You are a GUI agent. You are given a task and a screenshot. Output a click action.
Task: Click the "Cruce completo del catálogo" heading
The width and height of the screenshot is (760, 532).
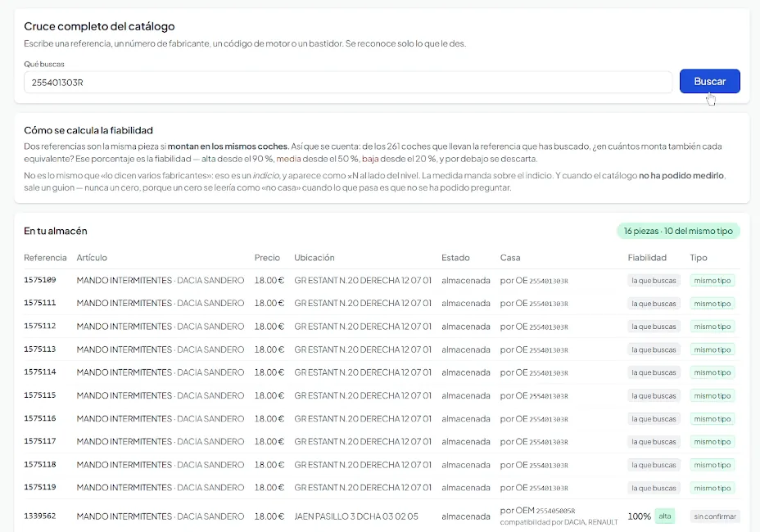click(99, 26)
